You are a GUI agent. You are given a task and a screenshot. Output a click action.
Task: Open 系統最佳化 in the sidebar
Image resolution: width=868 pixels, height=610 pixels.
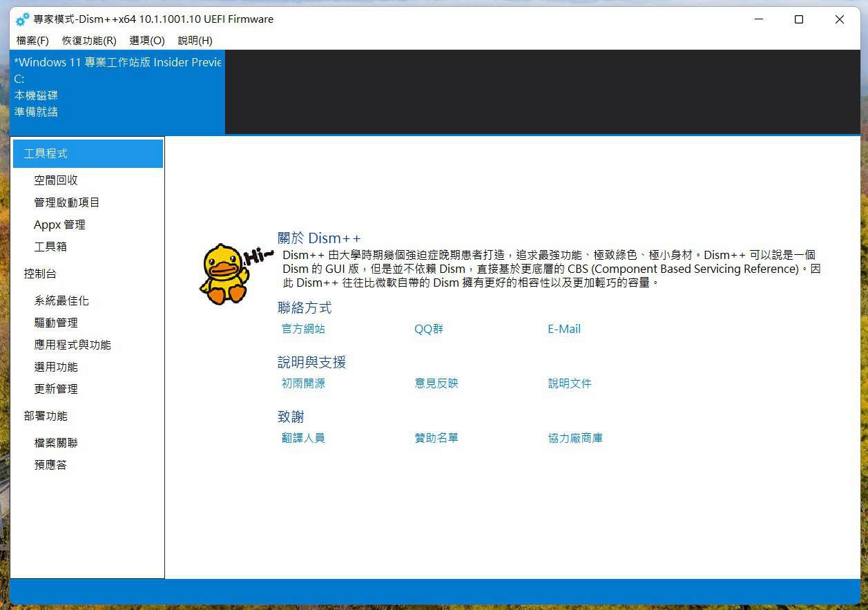61,301
